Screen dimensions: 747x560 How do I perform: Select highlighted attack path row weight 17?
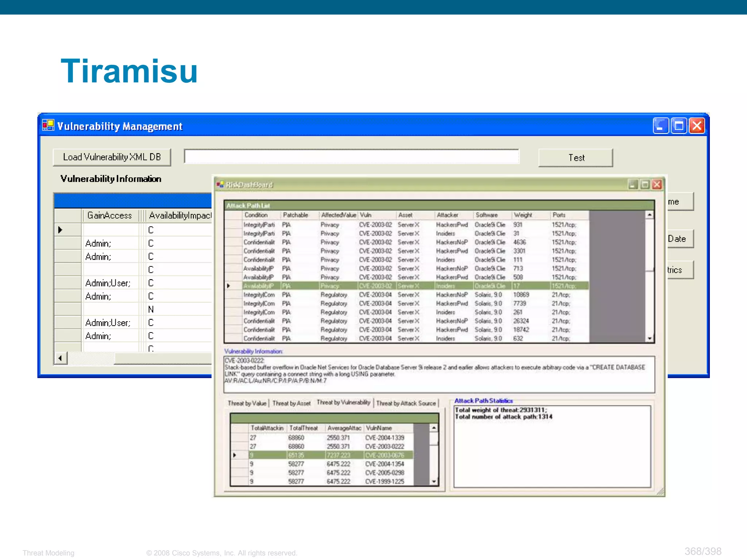(x=406, y=286)
